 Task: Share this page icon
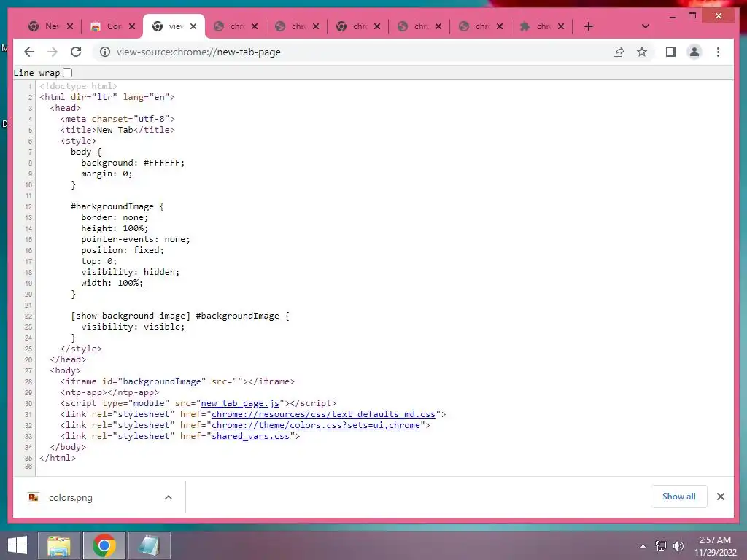point(619,52)
